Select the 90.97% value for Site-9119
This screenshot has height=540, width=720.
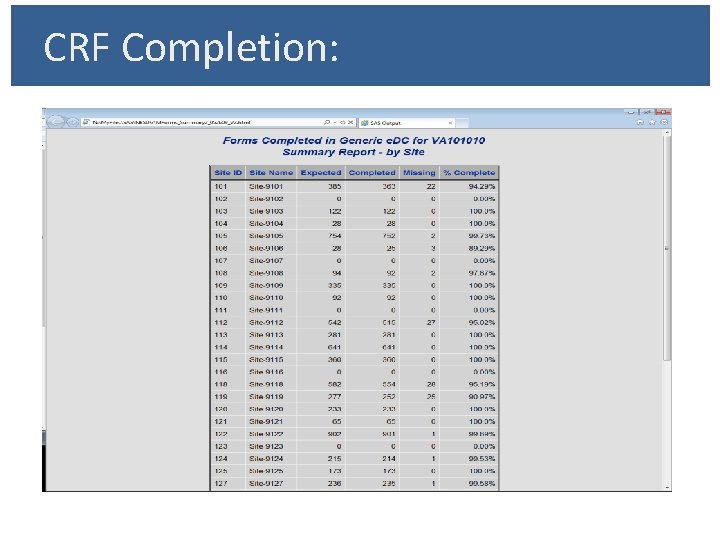click(482, 397)
